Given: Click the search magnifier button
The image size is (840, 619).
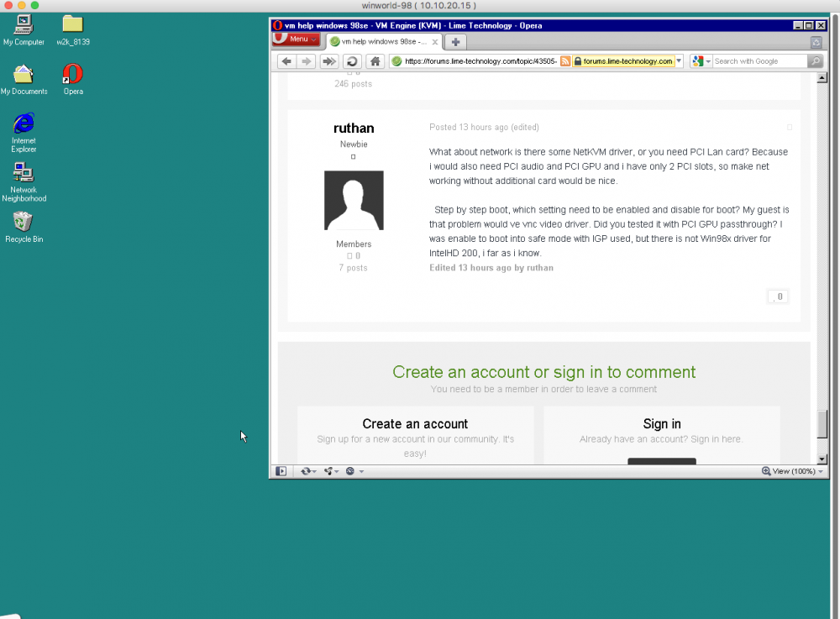Looking at the screenshot, I should pos(815,61).
